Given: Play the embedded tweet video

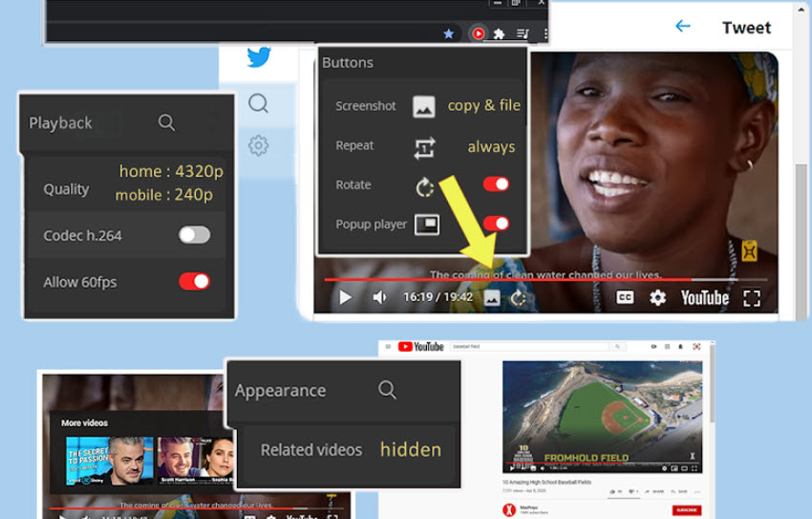Looking at the screenshot, I should click(345, 297).
